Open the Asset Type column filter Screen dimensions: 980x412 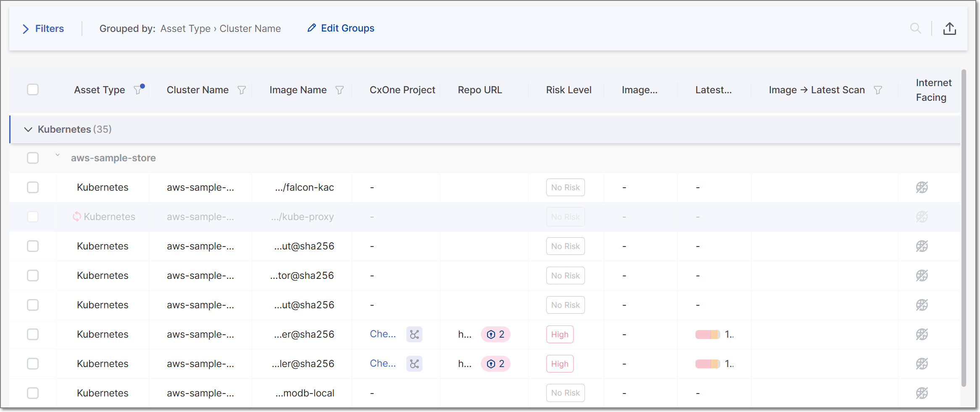[x=138, y=90]
